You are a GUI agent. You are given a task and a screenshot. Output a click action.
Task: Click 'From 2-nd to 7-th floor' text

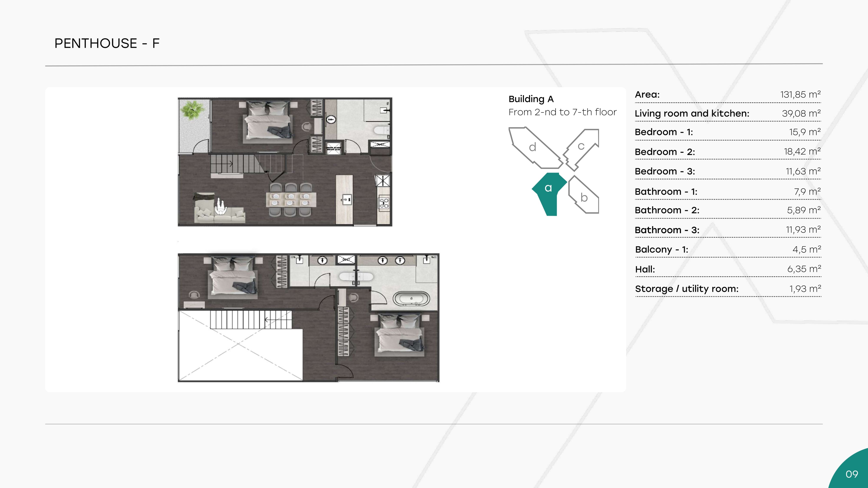[562, 112]
